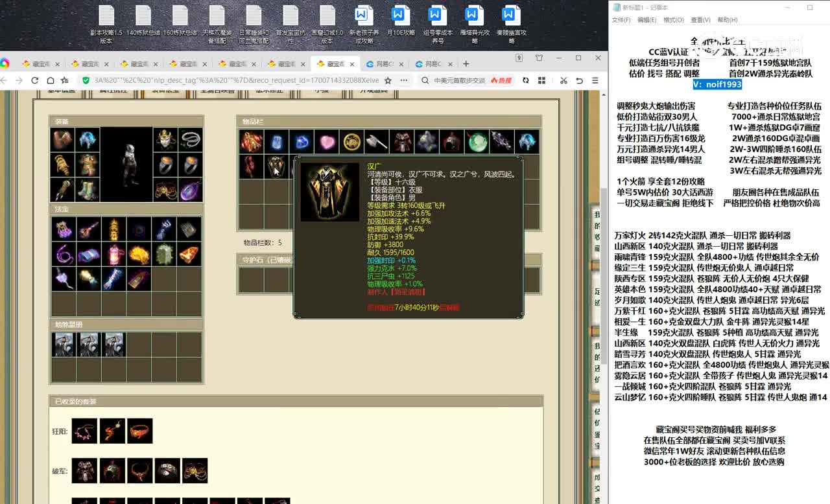The width and height of the screenshot is (830, 504).
Task: Select the golden pagoda treasure in 法宝 panel
Action: coord(113,229)
